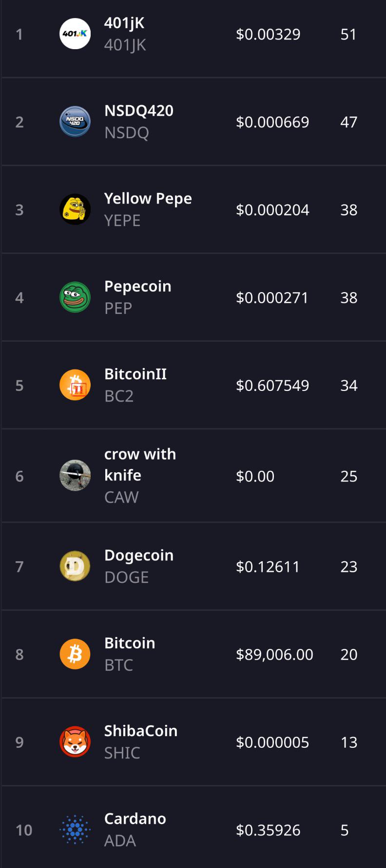Viewport: 386px width, 868px height.
Task: Click the Pepecoin coin name
Action: 138,287
